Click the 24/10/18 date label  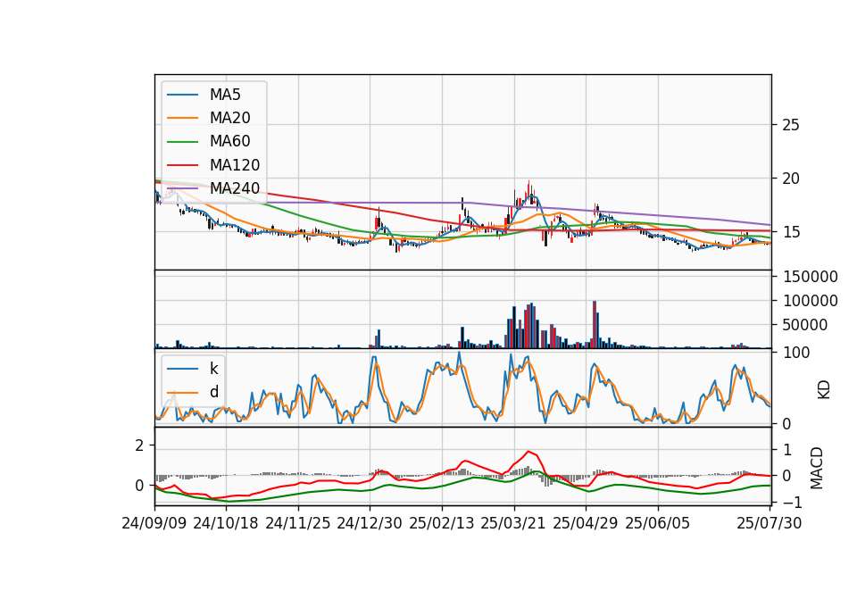tap(226, 524)
